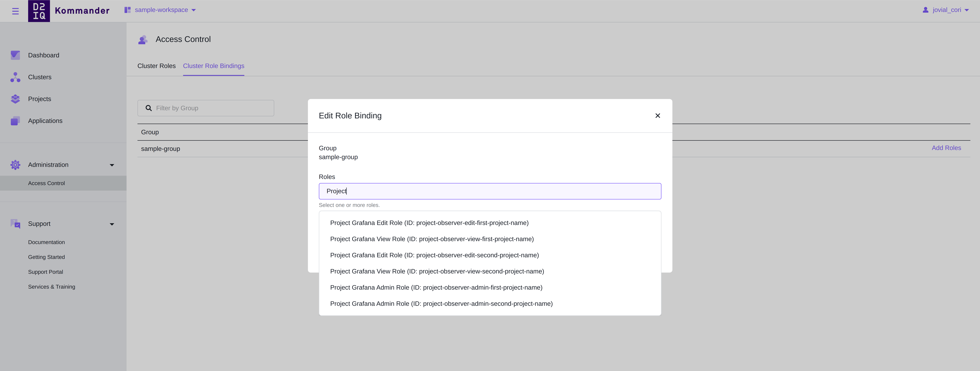Focus the Filter by Group field
The height and width of the screenshot is (371, 980).
coord(206,108)
